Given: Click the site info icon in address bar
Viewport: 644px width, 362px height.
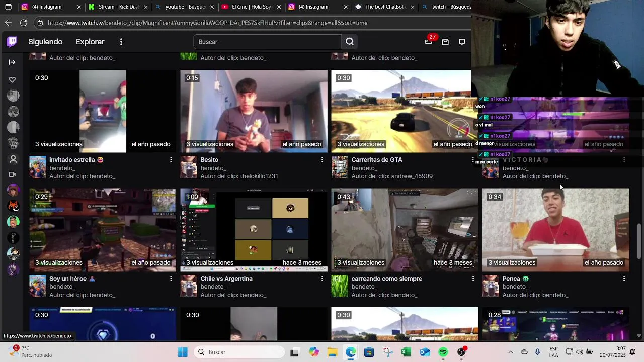Looking at the screenshot, I should point(40,23).
